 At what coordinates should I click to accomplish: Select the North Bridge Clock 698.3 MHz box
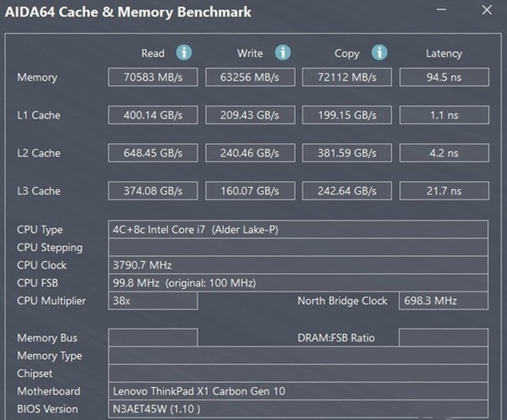tap(444, 301)
